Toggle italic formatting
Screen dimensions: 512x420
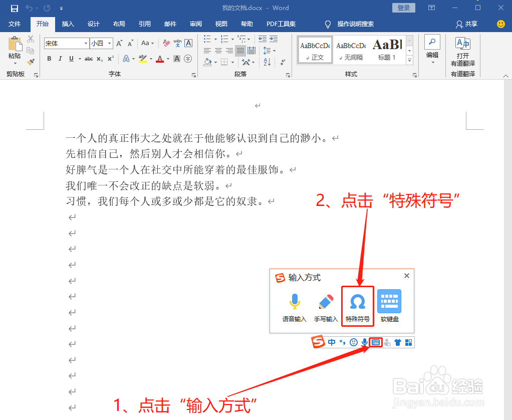60,59
